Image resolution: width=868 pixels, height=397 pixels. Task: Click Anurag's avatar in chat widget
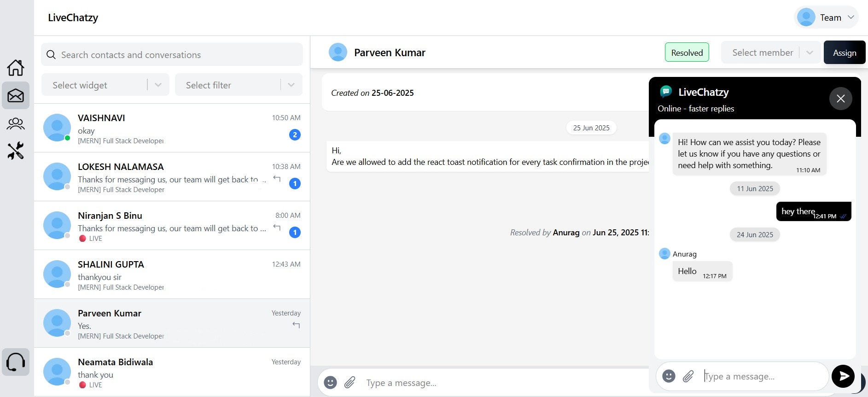click(664, 254)
